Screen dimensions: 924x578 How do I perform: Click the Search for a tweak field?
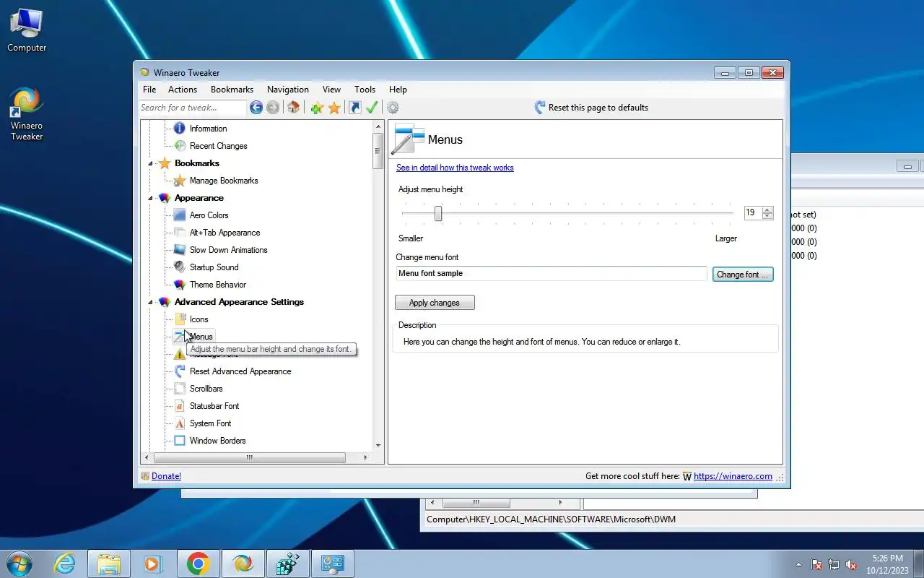pyautogui.click(x=192, y=108)
